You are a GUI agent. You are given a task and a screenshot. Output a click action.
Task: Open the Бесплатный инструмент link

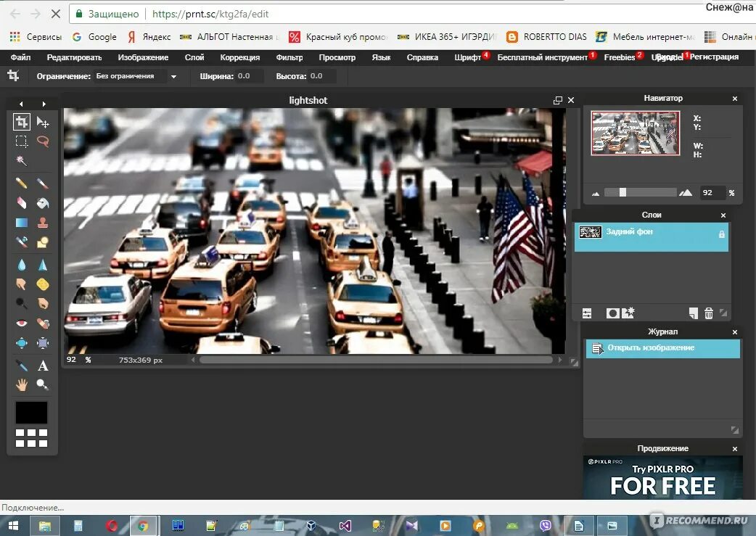(543, 57)
